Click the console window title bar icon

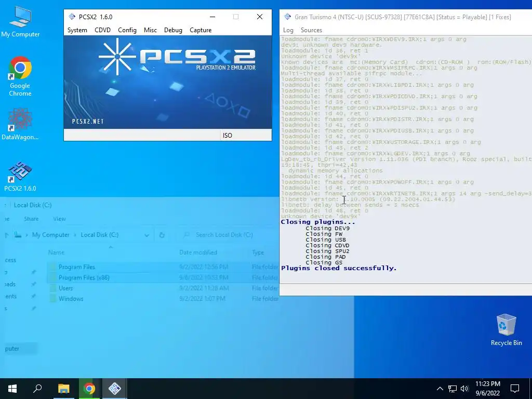288,17
